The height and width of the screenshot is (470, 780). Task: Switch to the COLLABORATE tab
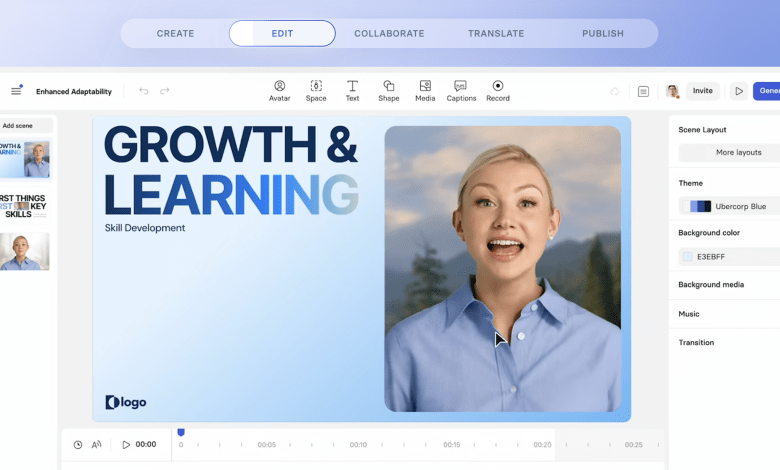(389, 33)
